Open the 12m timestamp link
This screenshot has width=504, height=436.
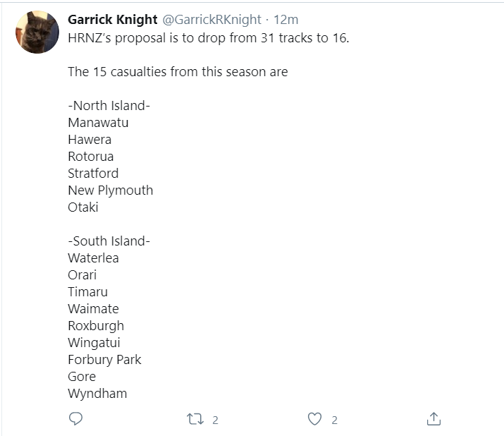point(285,20)
